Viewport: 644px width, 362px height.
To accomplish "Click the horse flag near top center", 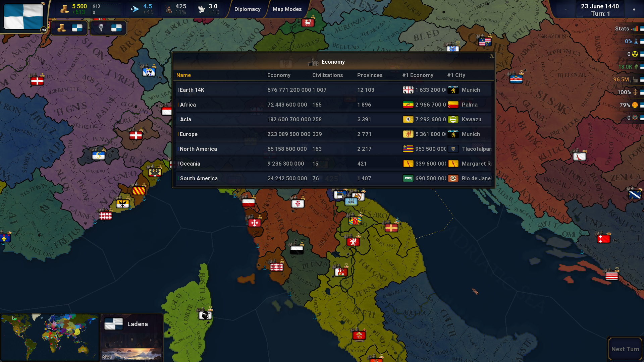I will click(308, 23).
